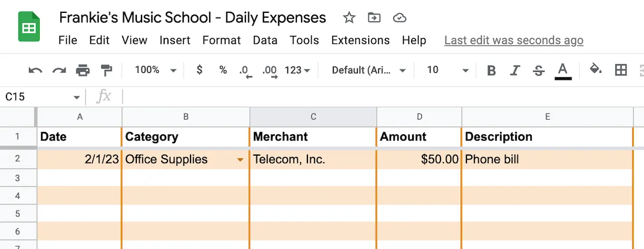Open the Extensions menu
Screen dimensions: 644x249
(x=361, y=40)
